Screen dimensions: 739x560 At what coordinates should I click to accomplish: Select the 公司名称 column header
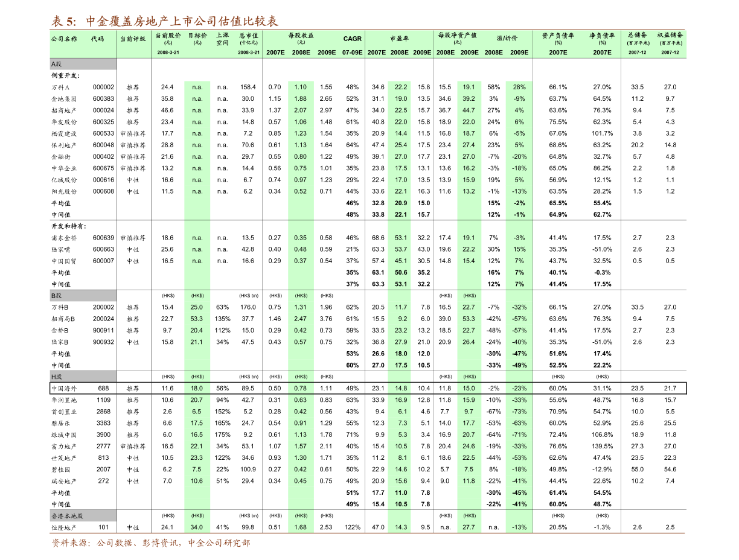click(x=63, y=39)
